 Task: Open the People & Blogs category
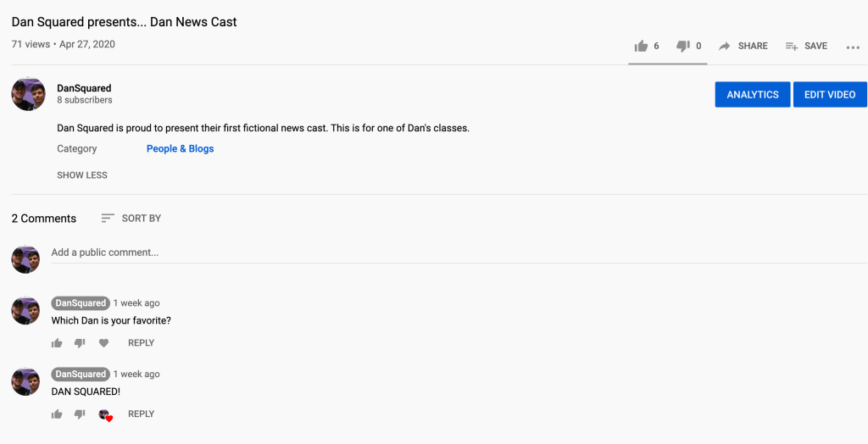coord(180,148)
